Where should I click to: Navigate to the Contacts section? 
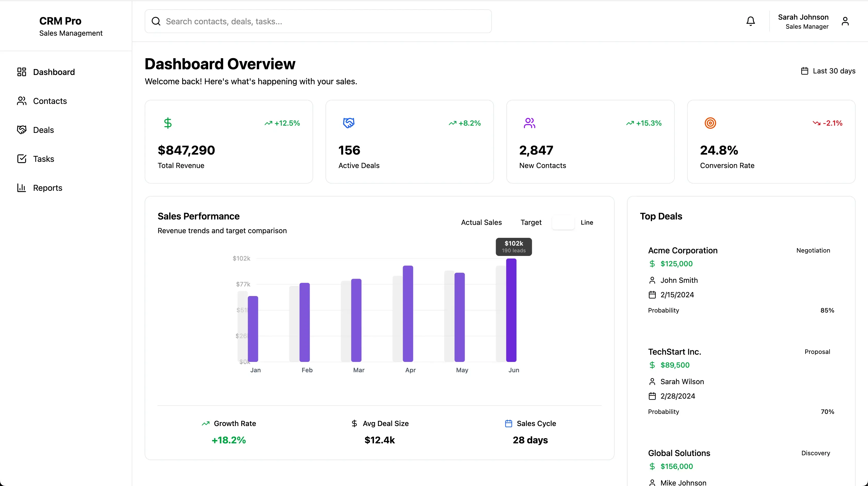(x=50, y=101)
